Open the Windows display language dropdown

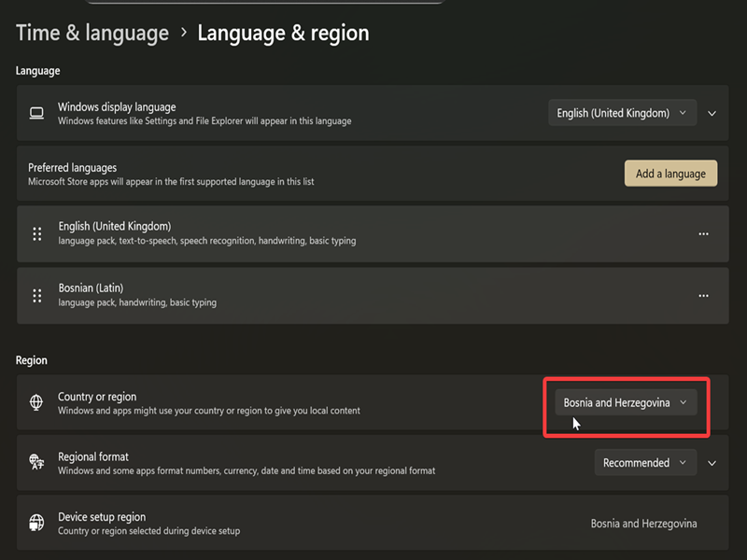[622, 112]
